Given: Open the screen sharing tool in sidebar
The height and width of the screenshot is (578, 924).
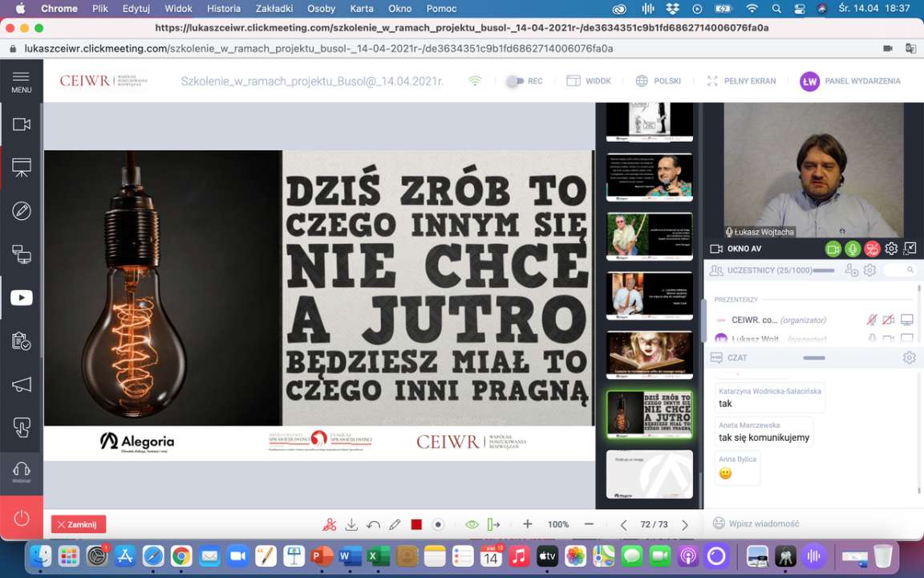Looking at the screenshot, I should coord(22,254).
